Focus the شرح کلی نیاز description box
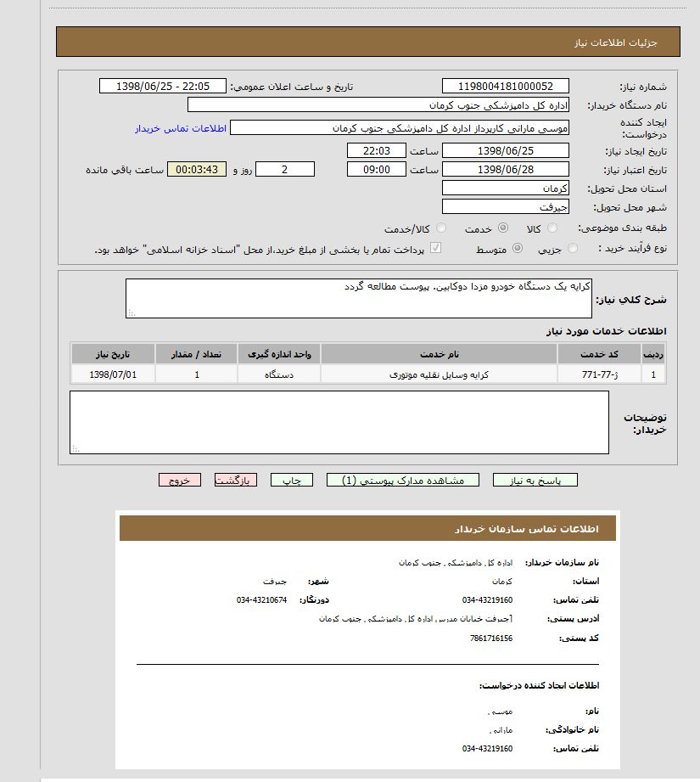This screenshot has width=700, height=782. (359, 298)
